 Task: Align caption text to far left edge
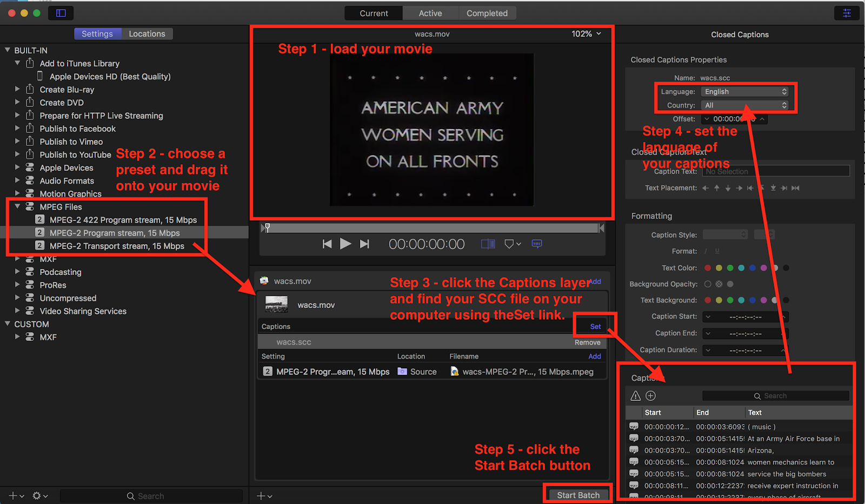pyautogui.click(x=750, y=188)
